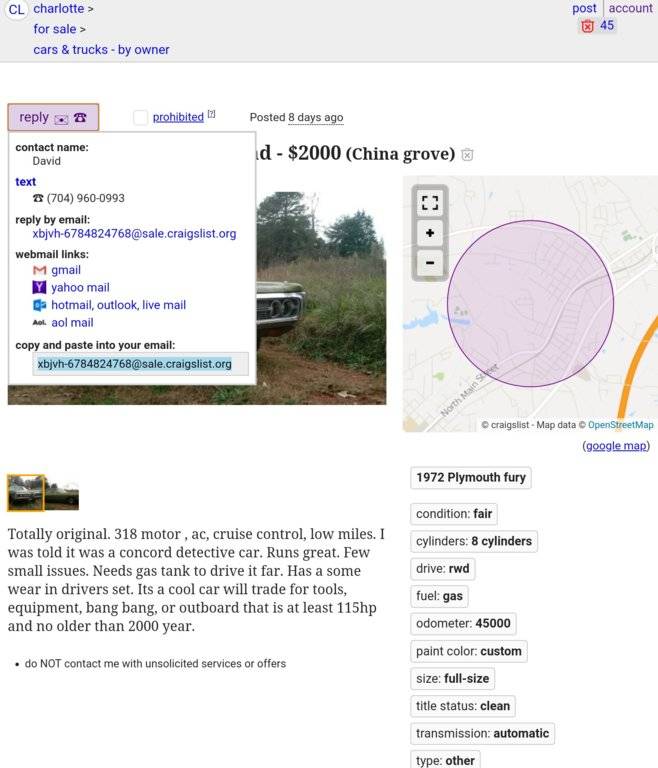This screenshot has width=658, height=768.
Task: Zoom out on the map
Action: (430, 263)
